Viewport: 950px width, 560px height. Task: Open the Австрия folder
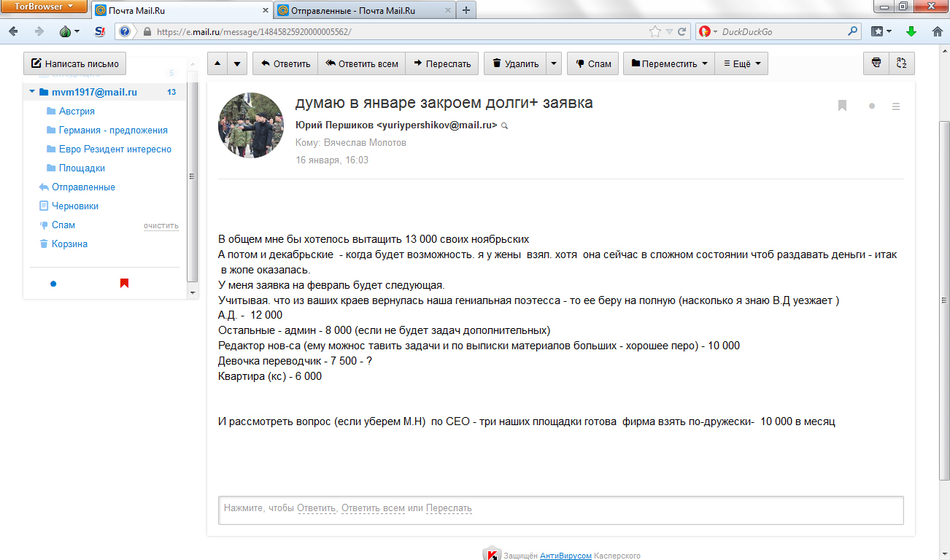pyautogui.click(x=77, y=111)
